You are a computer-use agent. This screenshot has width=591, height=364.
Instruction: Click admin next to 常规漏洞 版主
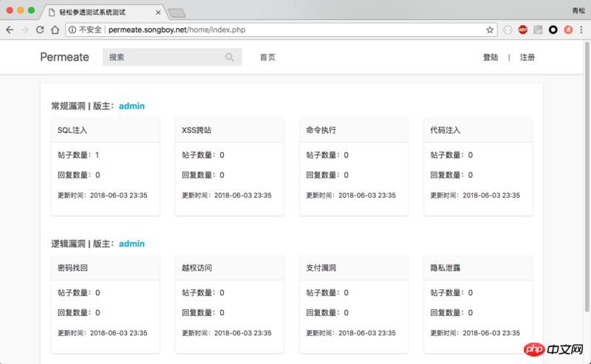131,106
